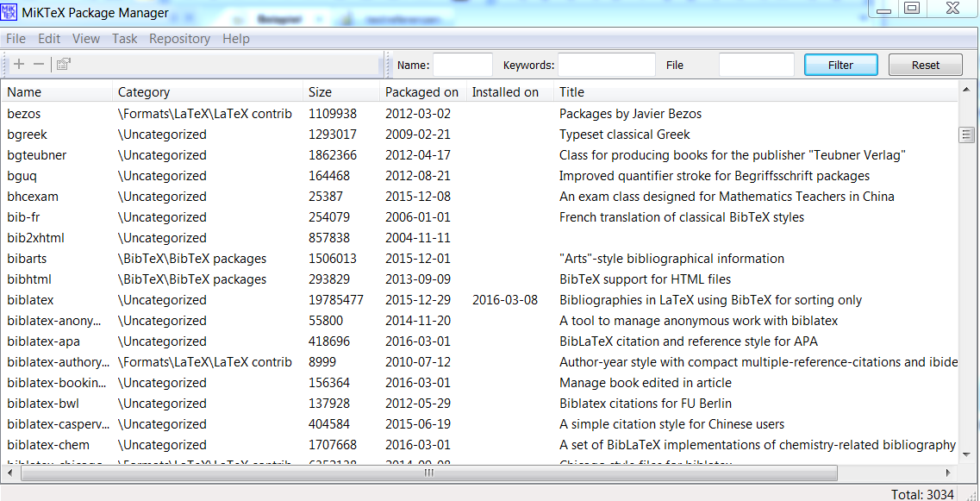Open the Repository menu
Image resolution: width=980 pixels, height=501 pixels.
tap(180, 39)
